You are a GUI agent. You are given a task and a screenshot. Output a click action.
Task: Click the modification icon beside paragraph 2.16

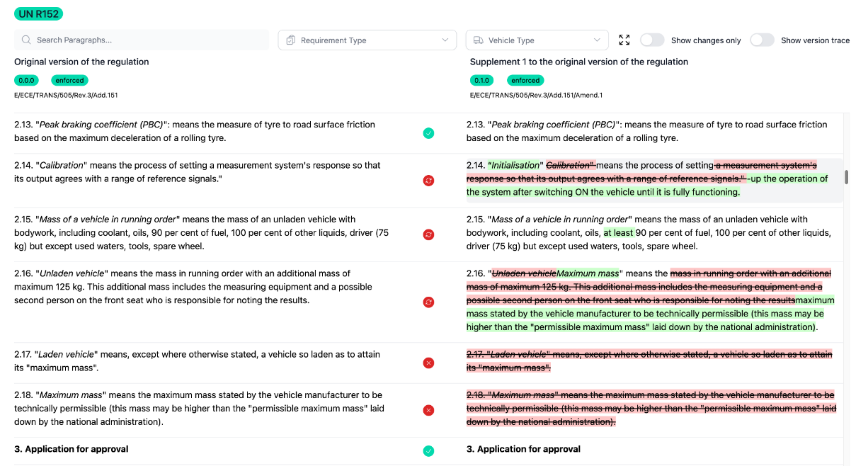[x=428, y=302]
